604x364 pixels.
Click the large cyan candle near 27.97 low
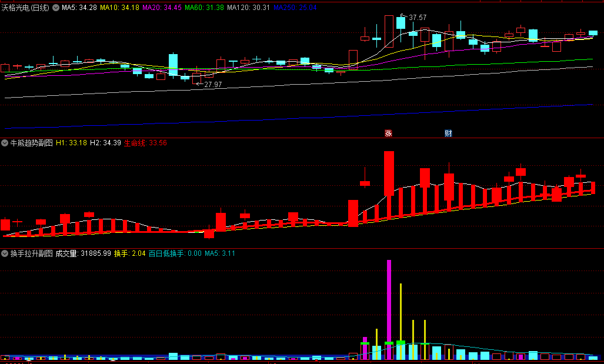[x=173, y=65]
